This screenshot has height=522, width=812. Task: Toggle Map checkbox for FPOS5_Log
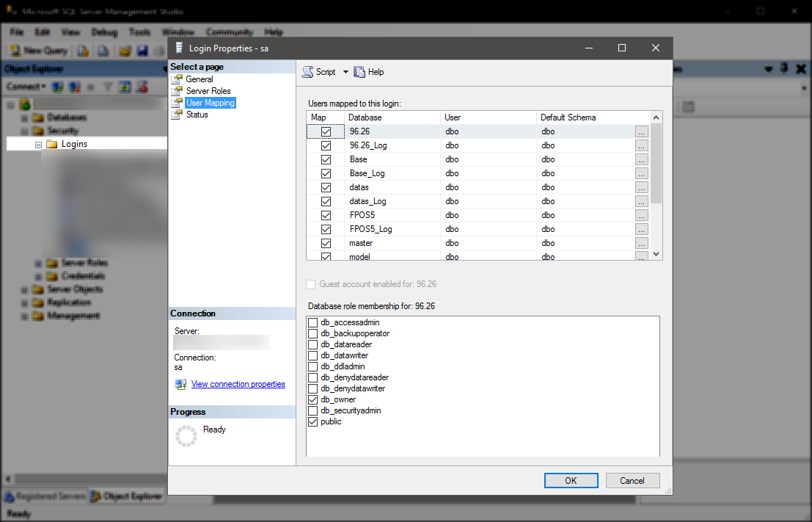(326, 230)
